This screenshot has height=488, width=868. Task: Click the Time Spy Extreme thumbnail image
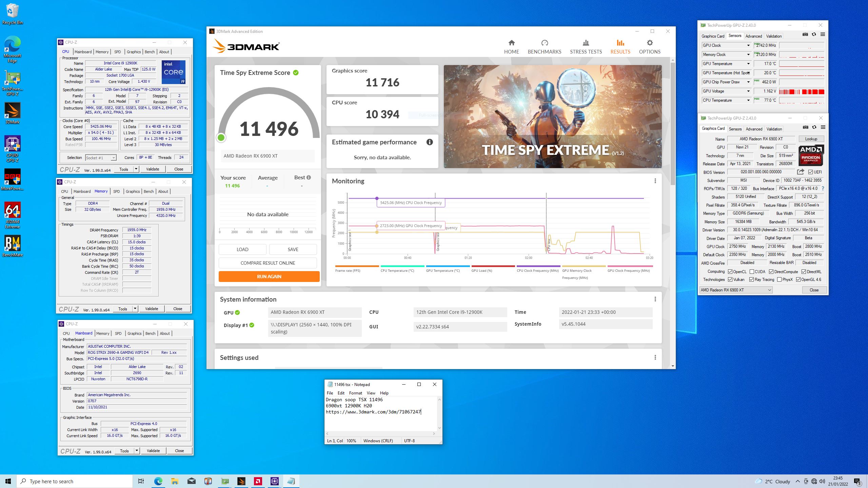click(x=553, y=117)
